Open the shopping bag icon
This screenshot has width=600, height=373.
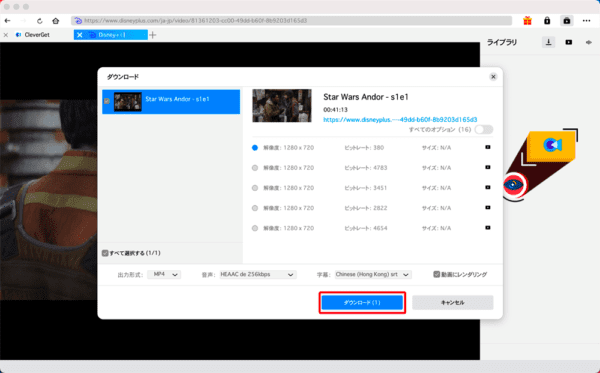pyautogui.click(x=567, y=21)
